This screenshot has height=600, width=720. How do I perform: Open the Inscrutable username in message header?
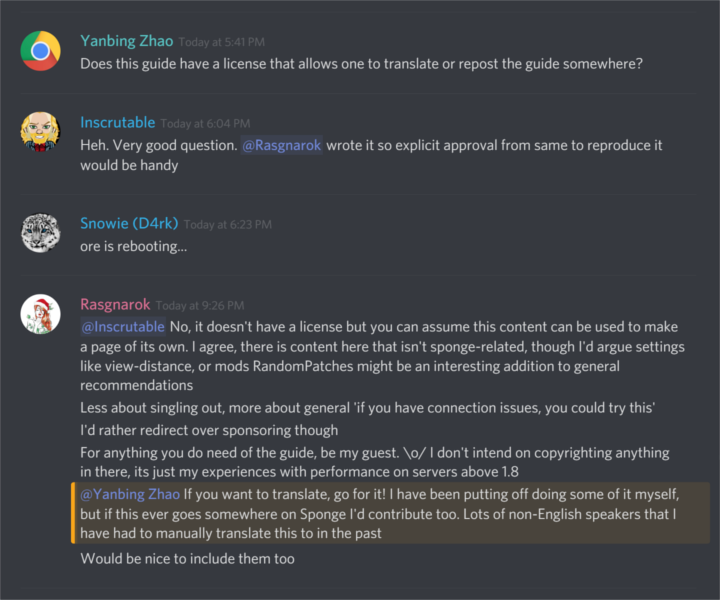click(x=117, y=122)
